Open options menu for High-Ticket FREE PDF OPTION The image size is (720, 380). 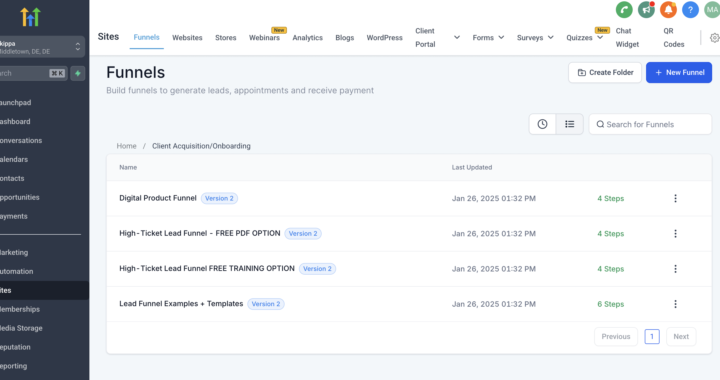point(675,234)
